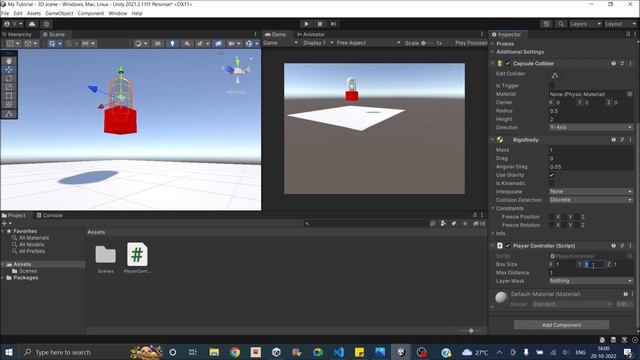Toggle scene audio mute icon

point(187,43)
